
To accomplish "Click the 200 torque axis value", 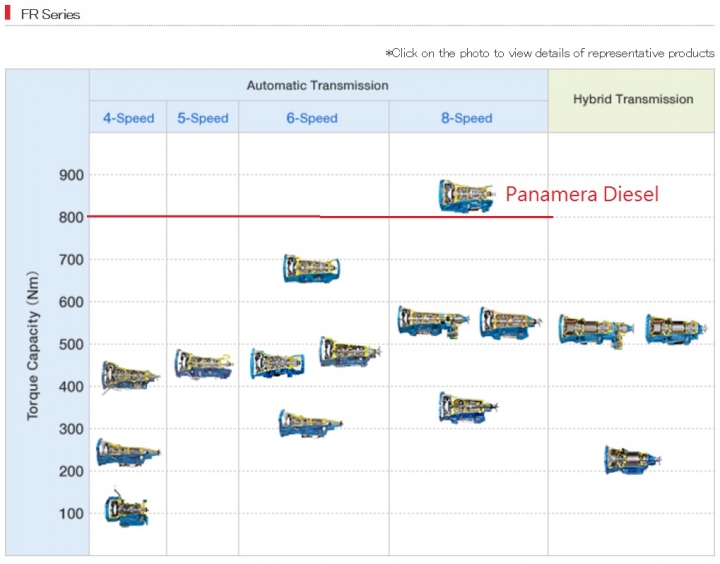I will (x=71, y=471).
